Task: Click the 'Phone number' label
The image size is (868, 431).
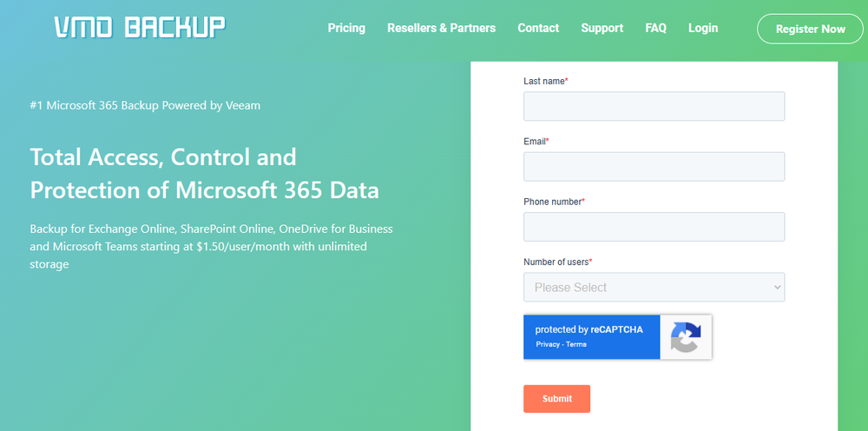Action: click(x=554, y=202)
